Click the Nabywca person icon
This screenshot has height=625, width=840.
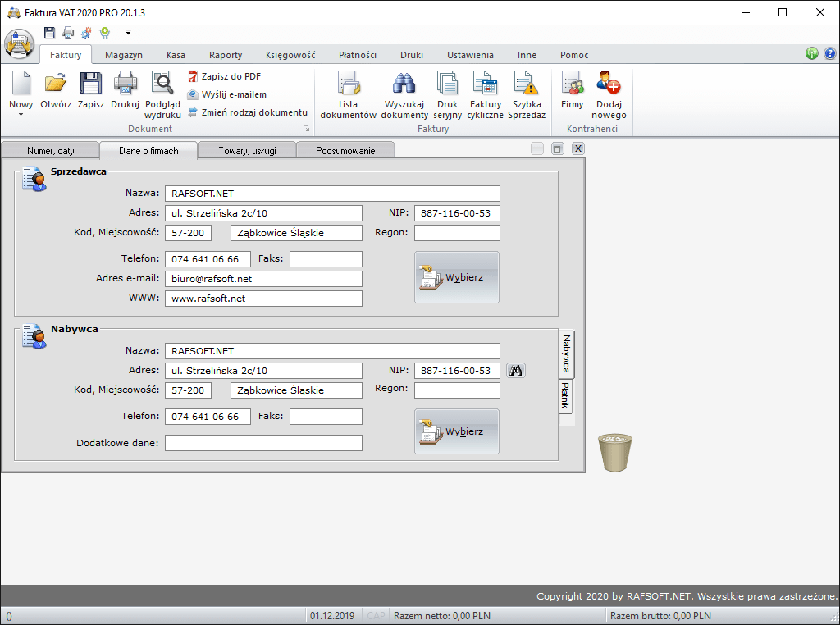pyautogui.click(x=34, y=336)
